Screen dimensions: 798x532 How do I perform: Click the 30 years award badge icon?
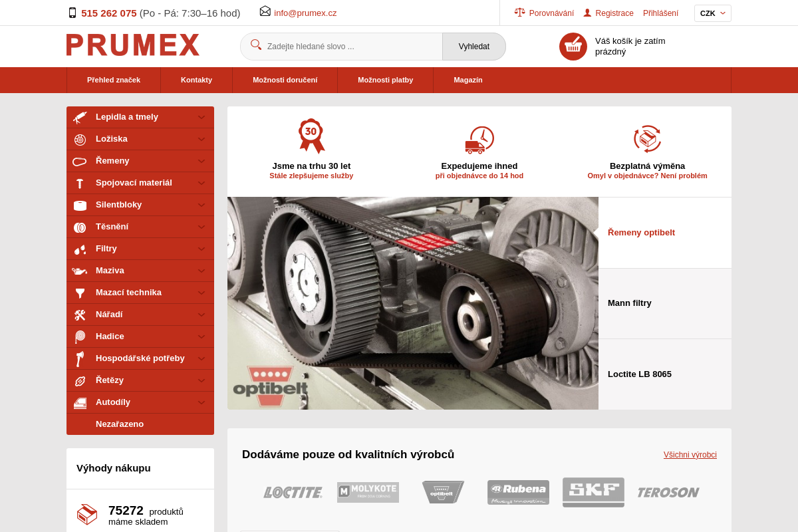311,136
